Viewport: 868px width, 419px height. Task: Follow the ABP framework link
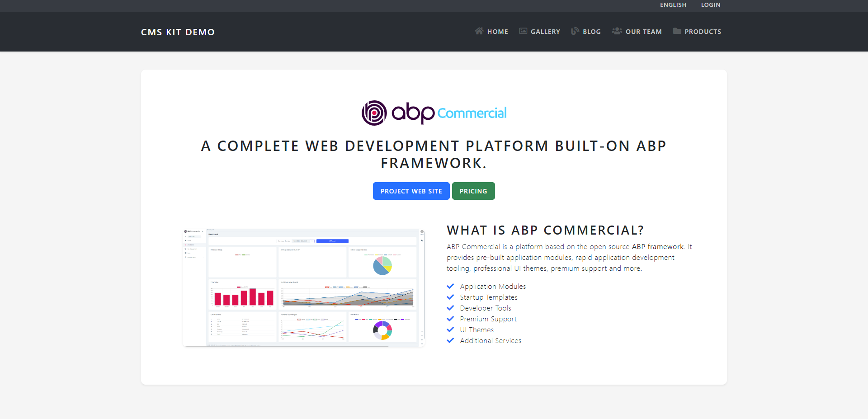click(x=658, y=247)
